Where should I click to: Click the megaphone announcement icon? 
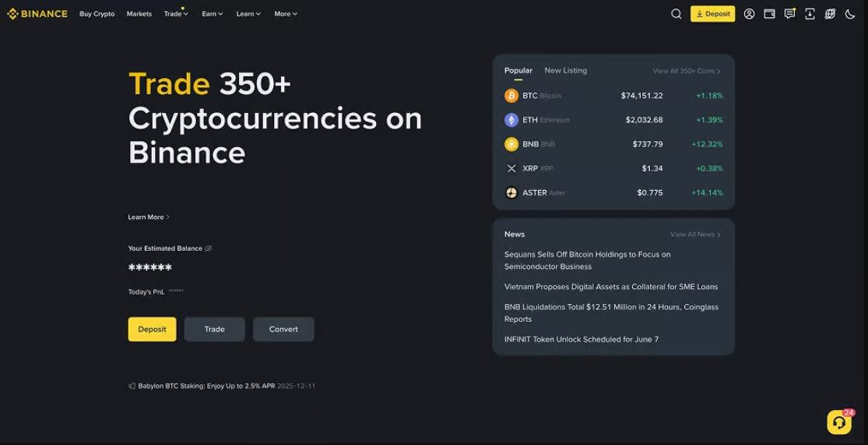coord(132,386)
